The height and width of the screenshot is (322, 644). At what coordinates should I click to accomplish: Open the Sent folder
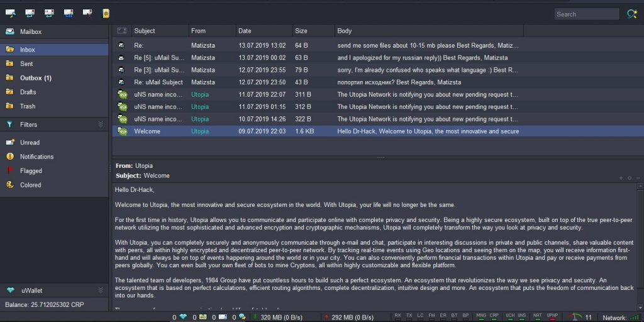pos(54,64)
